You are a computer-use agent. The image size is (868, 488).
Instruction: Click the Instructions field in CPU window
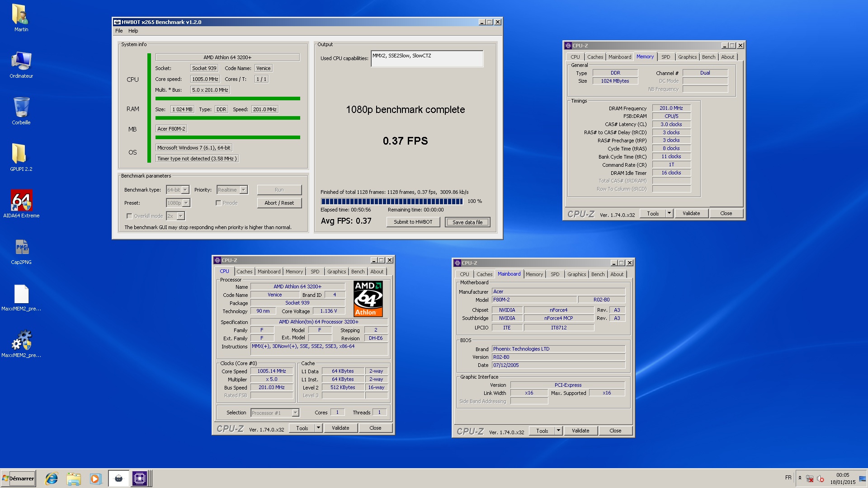coord(319,349)
